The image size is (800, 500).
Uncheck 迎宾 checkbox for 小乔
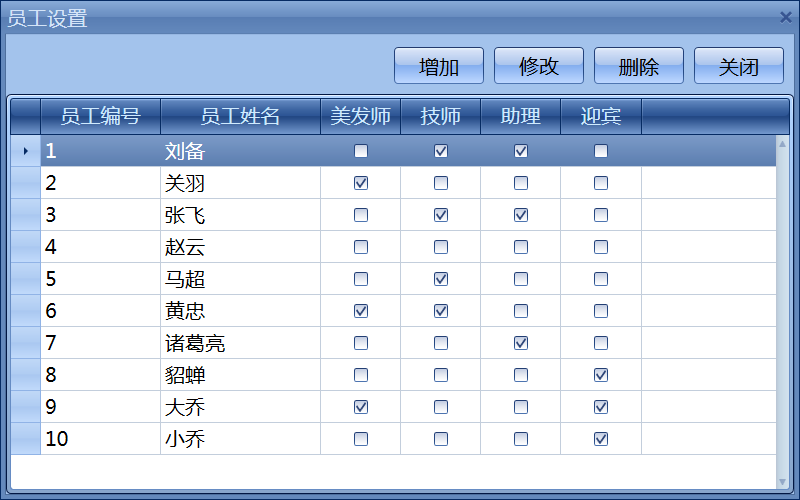pos(601,439)
